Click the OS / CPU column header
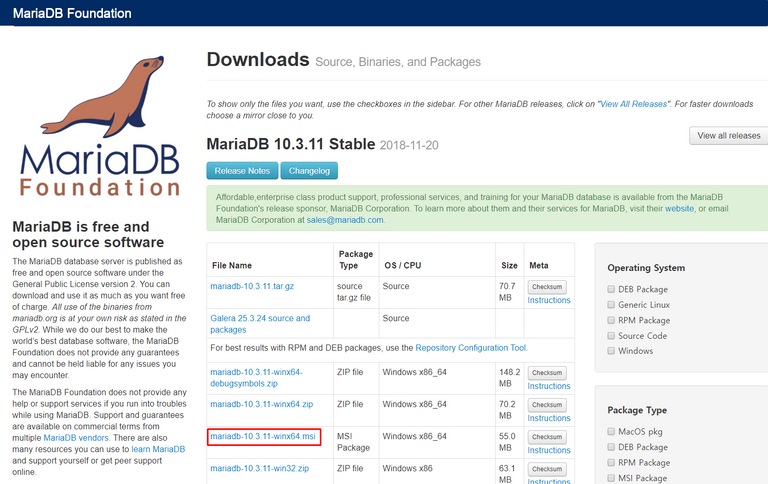 click(403, 266)
